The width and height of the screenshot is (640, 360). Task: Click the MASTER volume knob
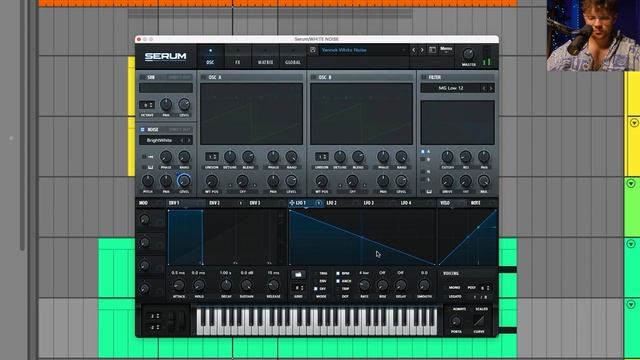pos(469,54)
